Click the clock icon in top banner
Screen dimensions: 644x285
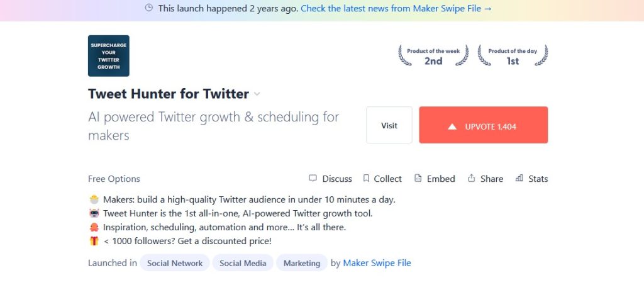coord(149,8)
